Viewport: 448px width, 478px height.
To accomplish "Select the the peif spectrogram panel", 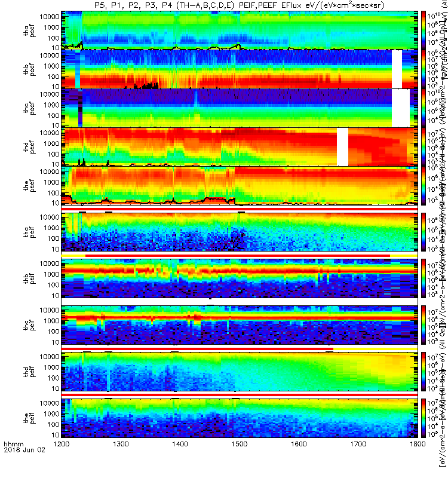I will coord(240,418).
